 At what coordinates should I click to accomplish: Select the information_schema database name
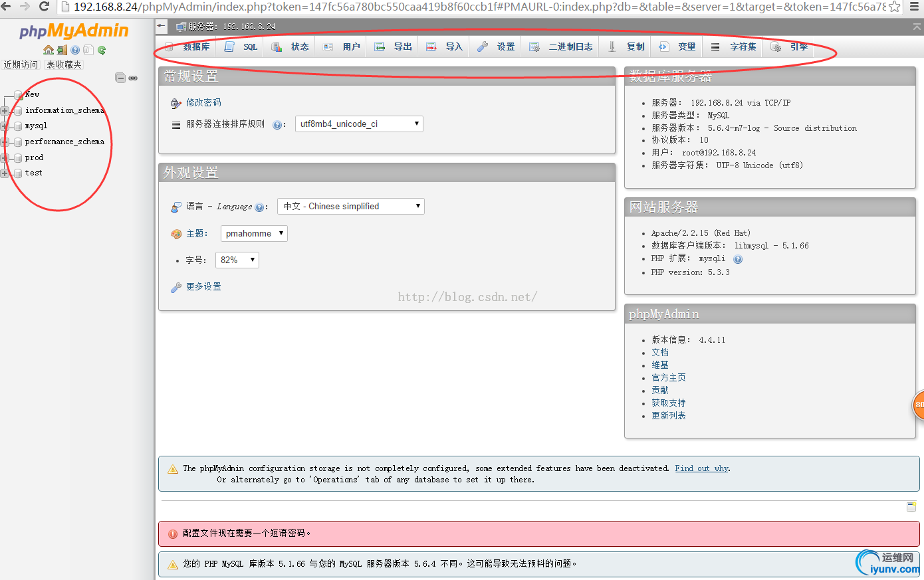[x=64, y=111]
